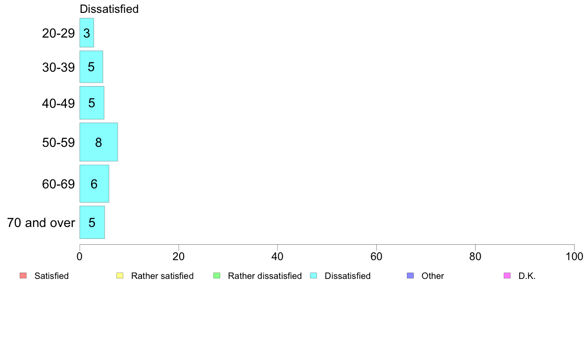Click the Satisfied red legend swatch

coord(23,275)
